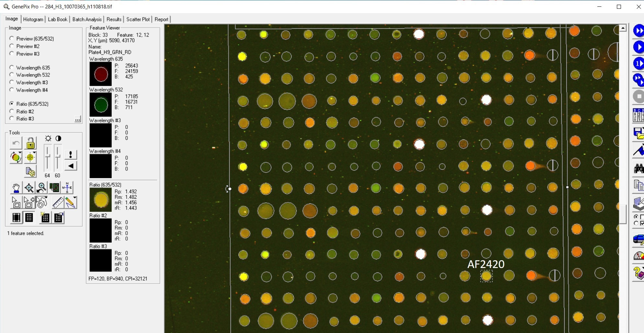Switch to the Histogram tab
Screen dimensions: 644x333
(x=33, y=19)
